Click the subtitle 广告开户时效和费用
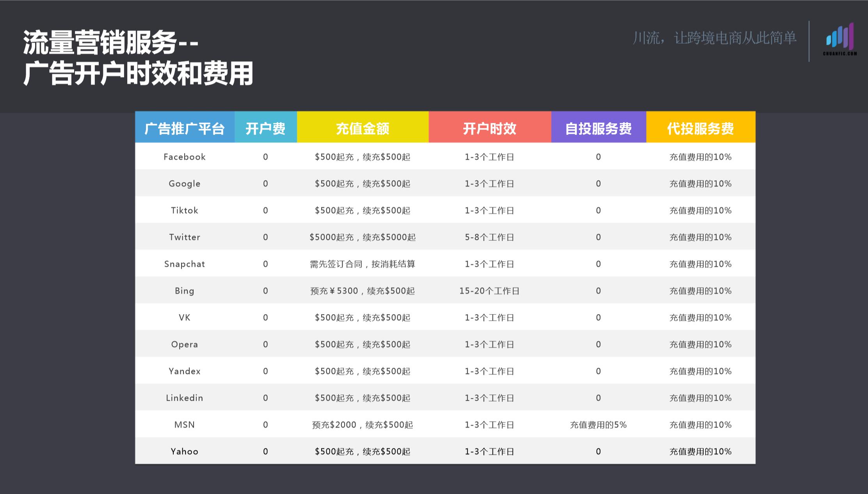The image size is (868, 494). pos(139,73)
